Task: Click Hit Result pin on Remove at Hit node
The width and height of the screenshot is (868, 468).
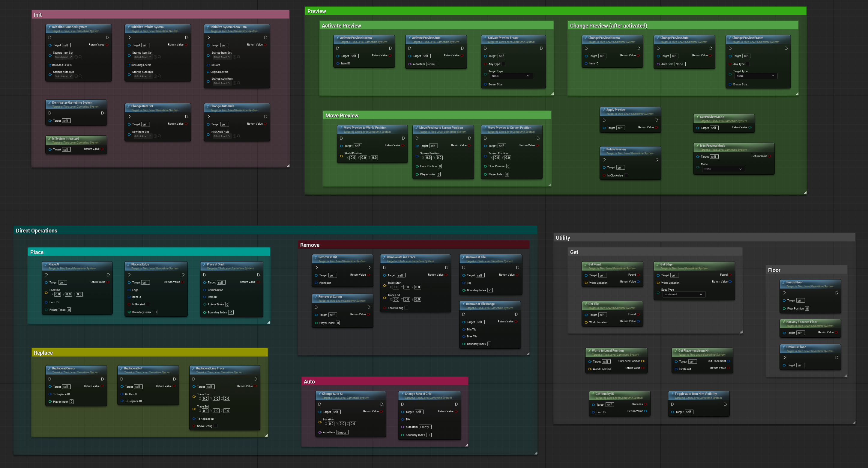Action: pyautogui.click(x=317, y=283)
